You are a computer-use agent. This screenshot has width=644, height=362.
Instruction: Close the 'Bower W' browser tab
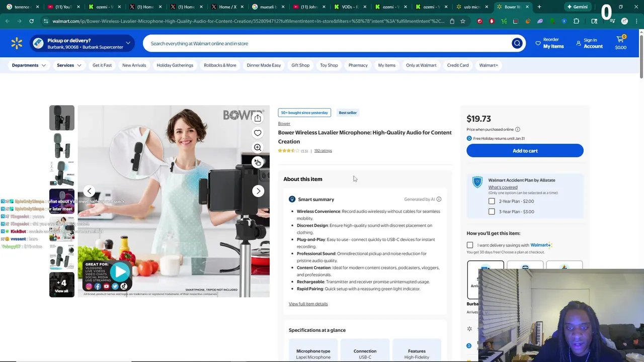pos(527,7)
